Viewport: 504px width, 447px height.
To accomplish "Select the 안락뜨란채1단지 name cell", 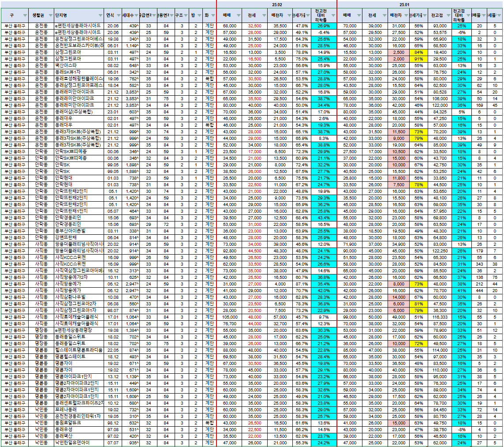I will [x=79, y=211].
